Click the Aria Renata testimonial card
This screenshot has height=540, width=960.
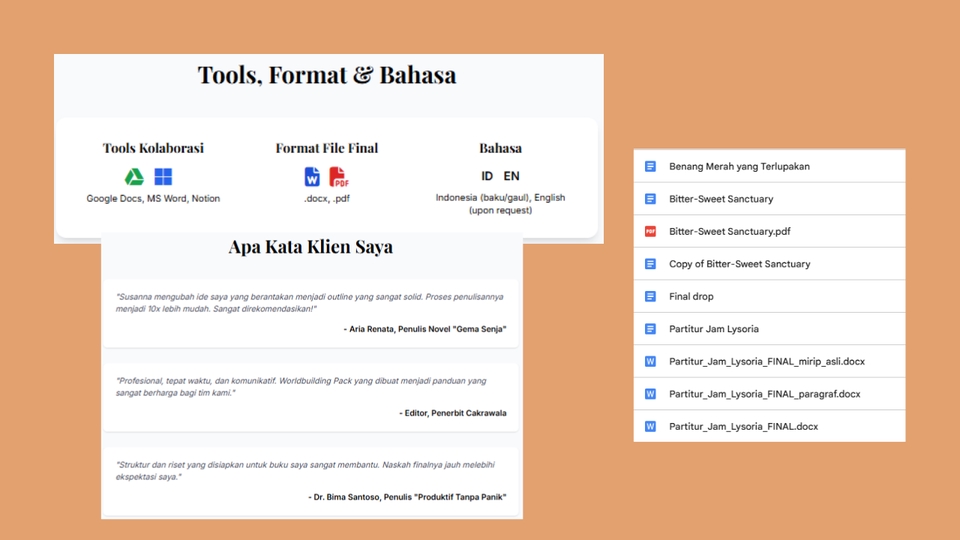pos(311,312)
